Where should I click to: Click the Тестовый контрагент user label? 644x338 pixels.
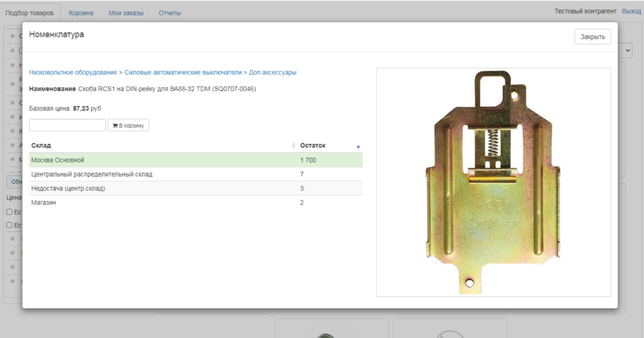point(585,11)
